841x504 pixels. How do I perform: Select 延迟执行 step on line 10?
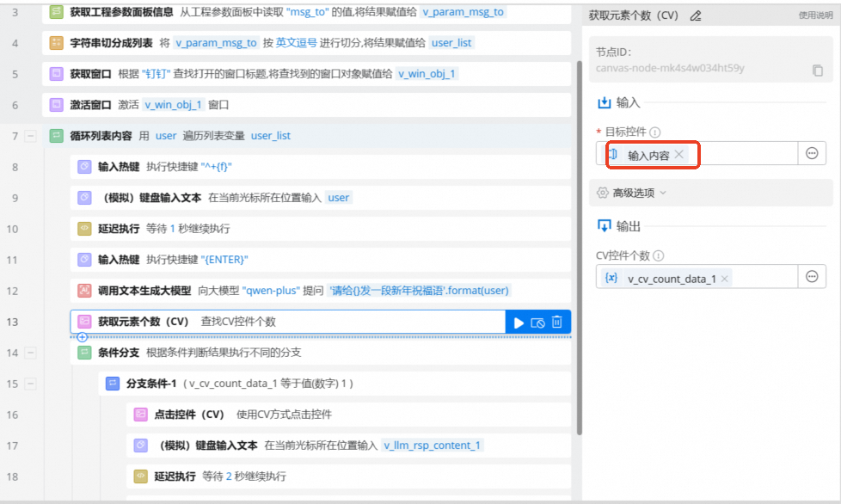click(x=320, y=229)
